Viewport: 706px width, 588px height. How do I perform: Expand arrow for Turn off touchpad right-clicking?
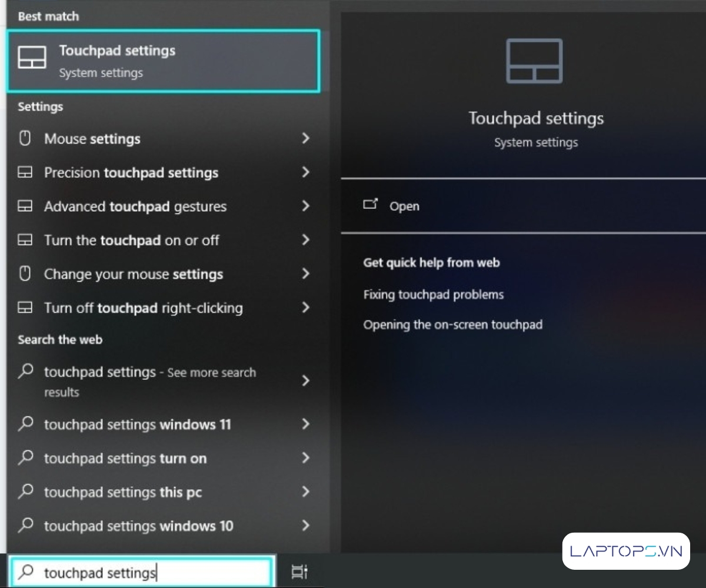(305, 308)
